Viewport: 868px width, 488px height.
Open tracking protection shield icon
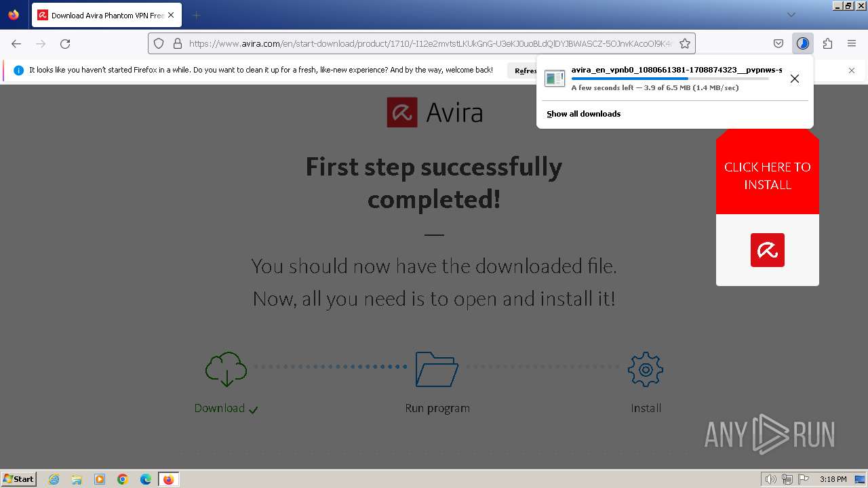tap(159, 43)
